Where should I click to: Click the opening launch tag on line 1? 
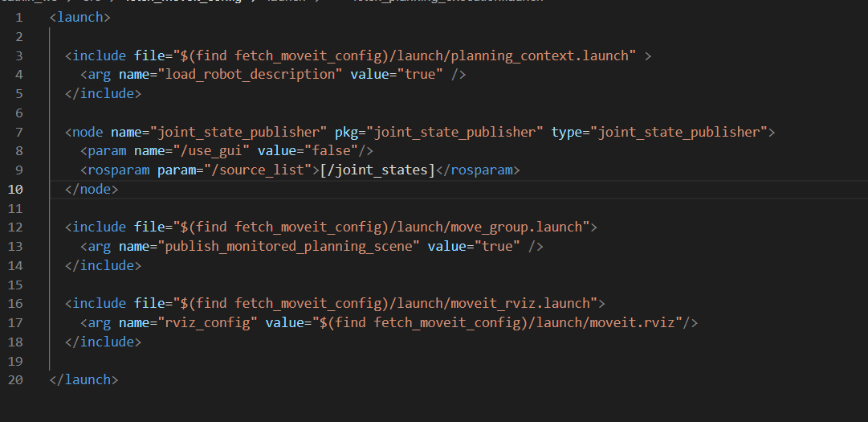pyautogui.click(x=79, y=17)
